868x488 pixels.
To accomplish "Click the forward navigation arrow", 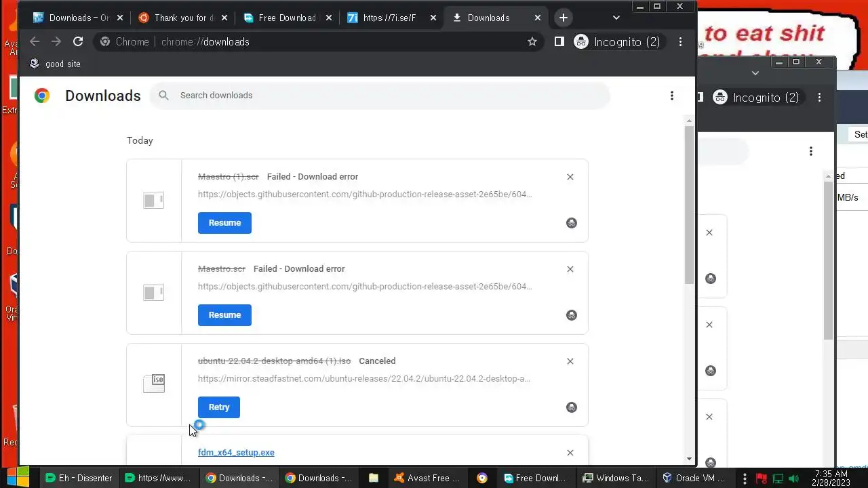I will tap(56, 41).
